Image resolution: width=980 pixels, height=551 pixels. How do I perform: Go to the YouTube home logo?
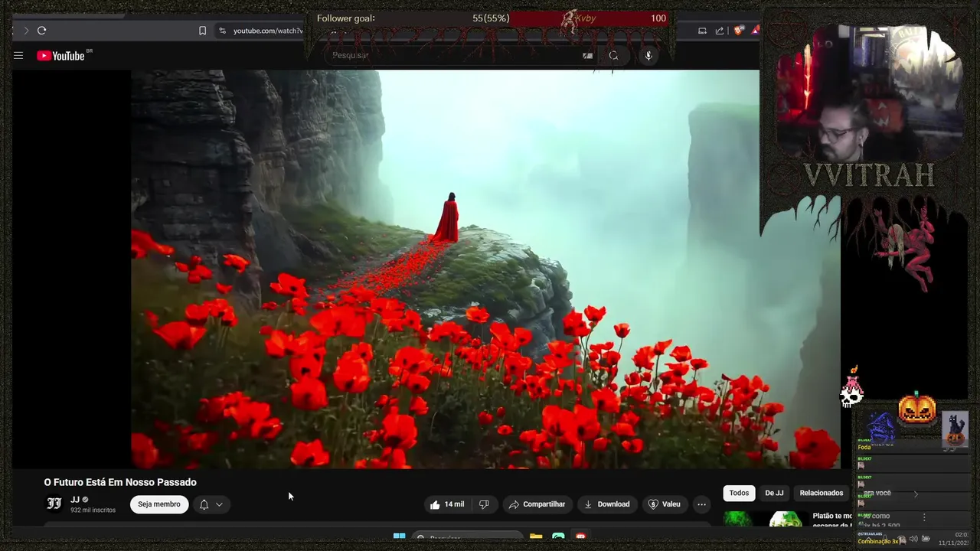(60, 55)
